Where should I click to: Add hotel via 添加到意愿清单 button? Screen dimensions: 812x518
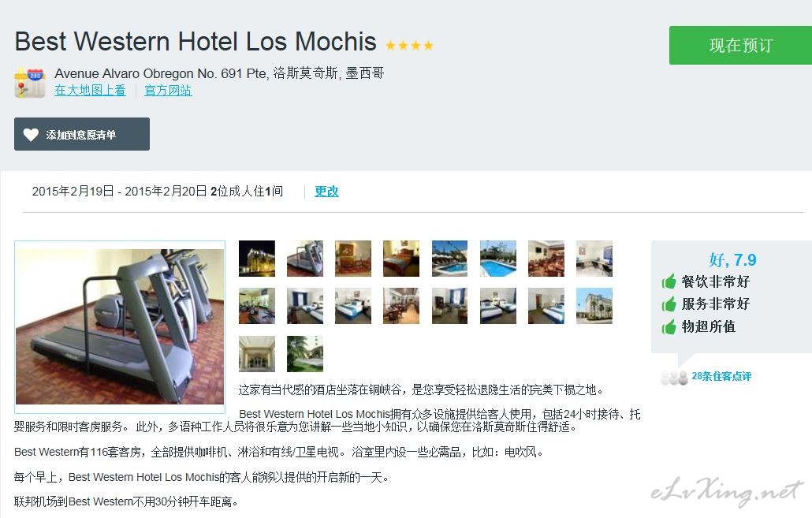(x=82, y=134)
